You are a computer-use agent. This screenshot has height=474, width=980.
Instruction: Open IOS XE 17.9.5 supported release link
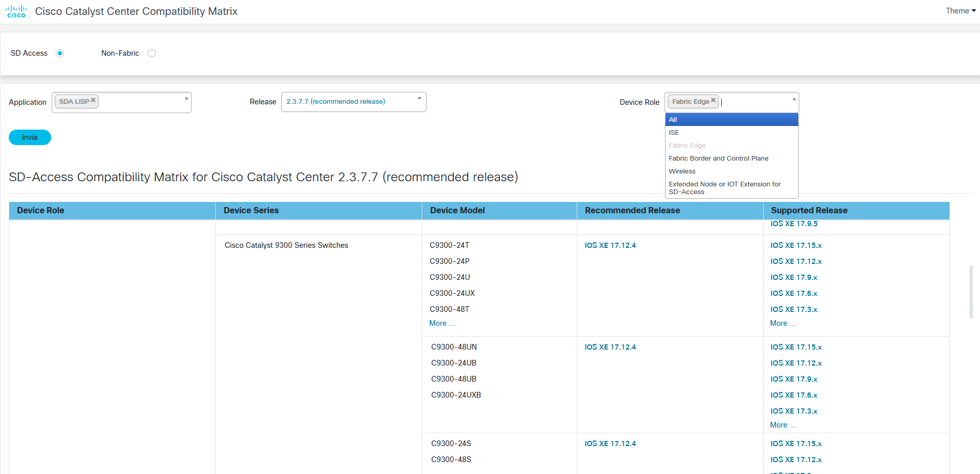click(x=794, y=224)
